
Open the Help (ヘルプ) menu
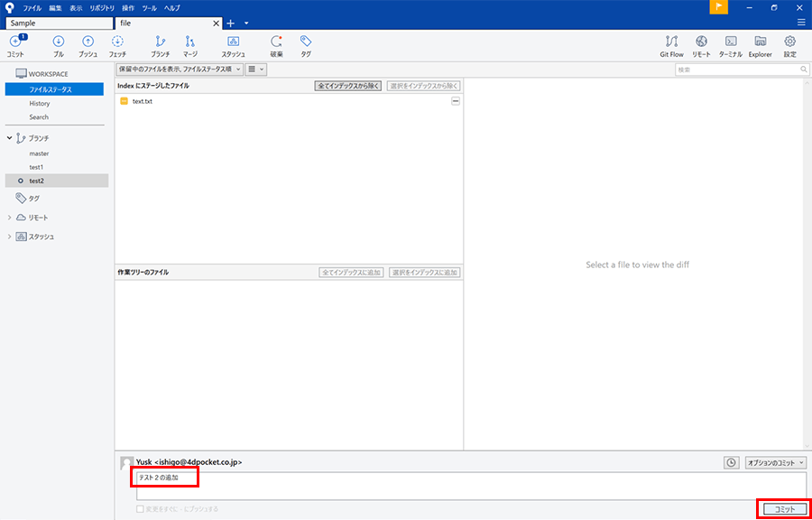pos(172,8)
